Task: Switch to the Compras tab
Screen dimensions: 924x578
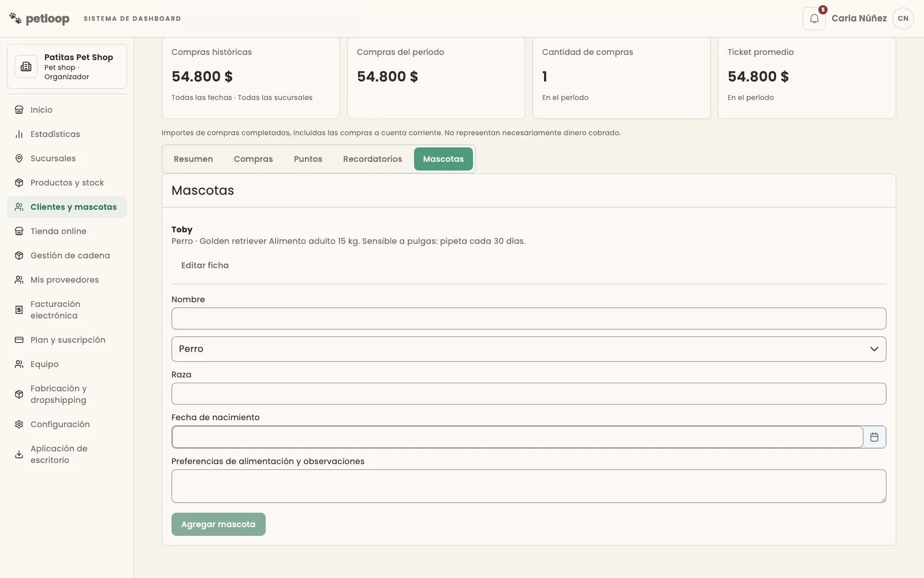Action: click(253, 159)
